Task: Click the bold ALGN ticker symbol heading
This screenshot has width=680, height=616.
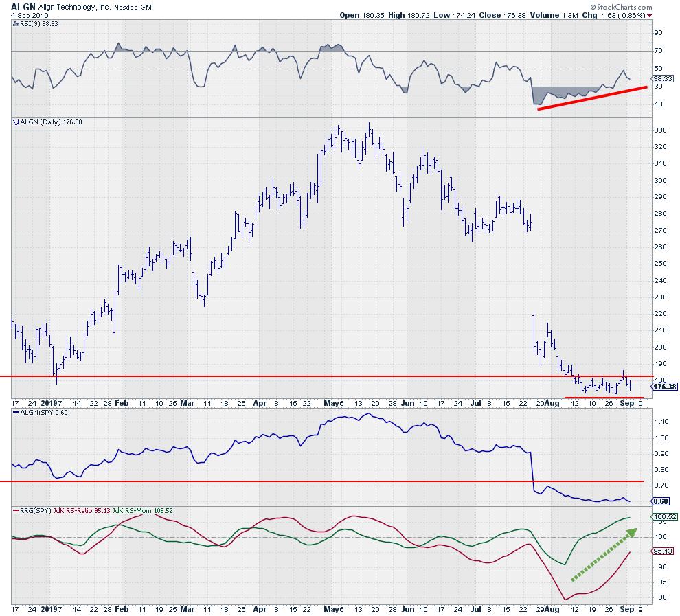Action: pos(23,7)
